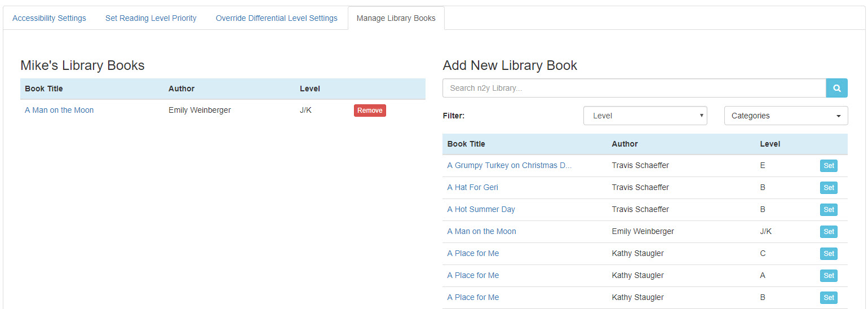The width and height of the screenshot is (868, 309).
Task: Open A Grumpy Turkey on Christmas link
Action: point(510,165)
